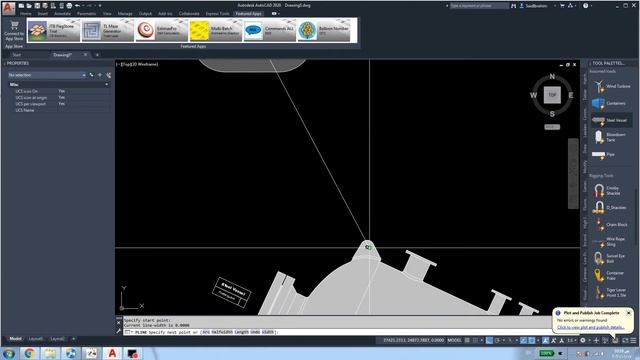
Task: Click link to view plot and publish details
Action: pos(591,327)
